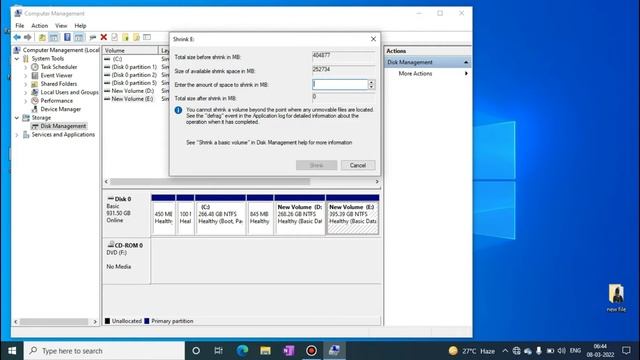Image resolution: width=640 pixels, height=360 pixels.
Task: Click the shrink amount spinner arrows
Action: point(371,84)
